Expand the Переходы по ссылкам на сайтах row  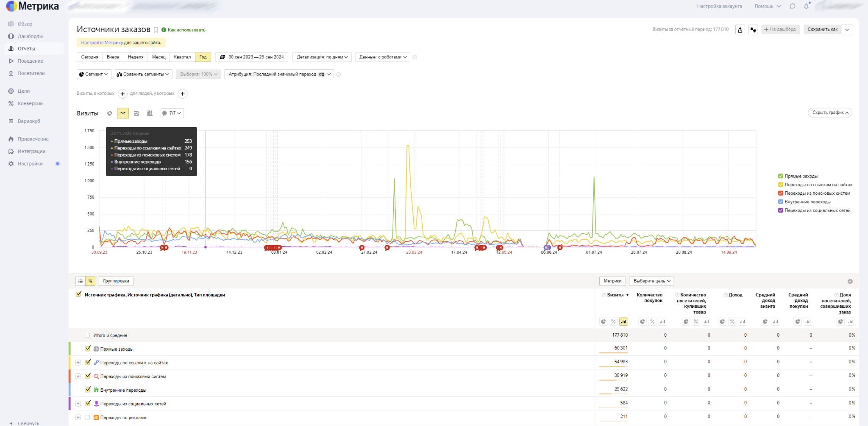pos(78,362)
